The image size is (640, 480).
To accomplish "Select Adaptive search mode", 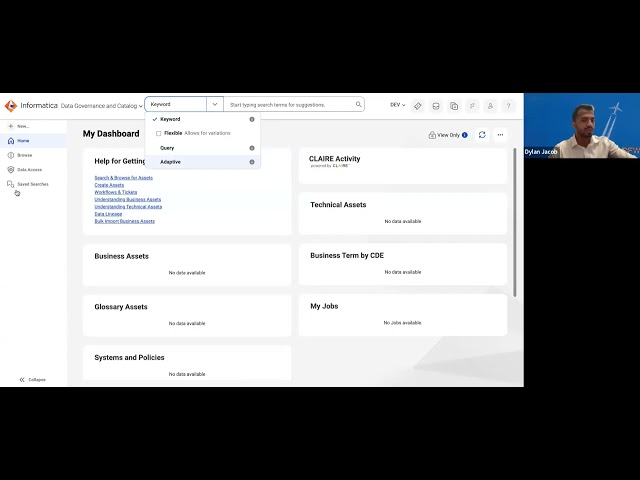I will (x=203, y=162).
